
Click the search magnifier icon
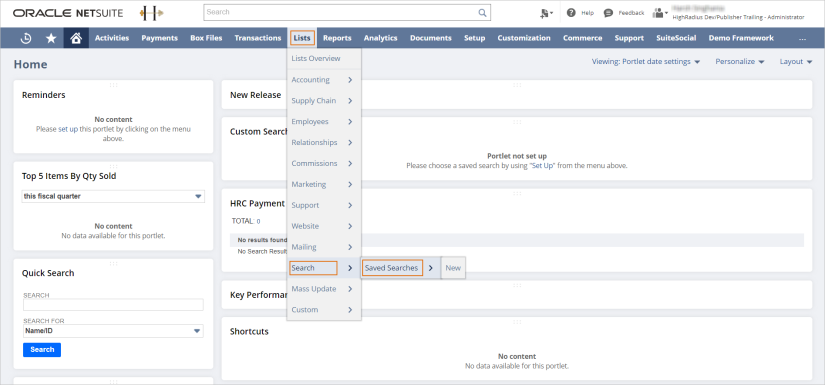click(x=482, y=13)
